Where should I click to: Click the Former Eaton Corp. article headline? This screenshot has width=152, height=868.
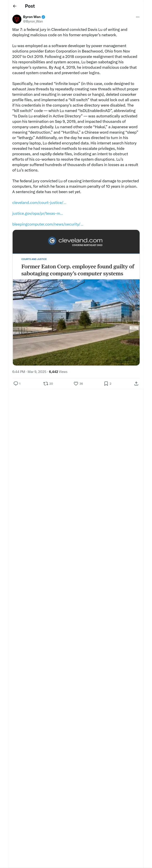point(77,270)
